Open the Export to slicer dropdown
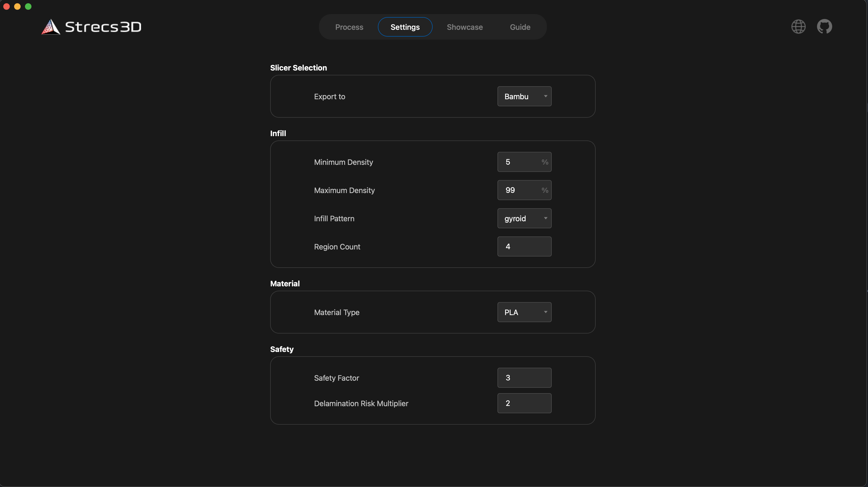This screenshot has width=868, height=487. tap(524, 96)
